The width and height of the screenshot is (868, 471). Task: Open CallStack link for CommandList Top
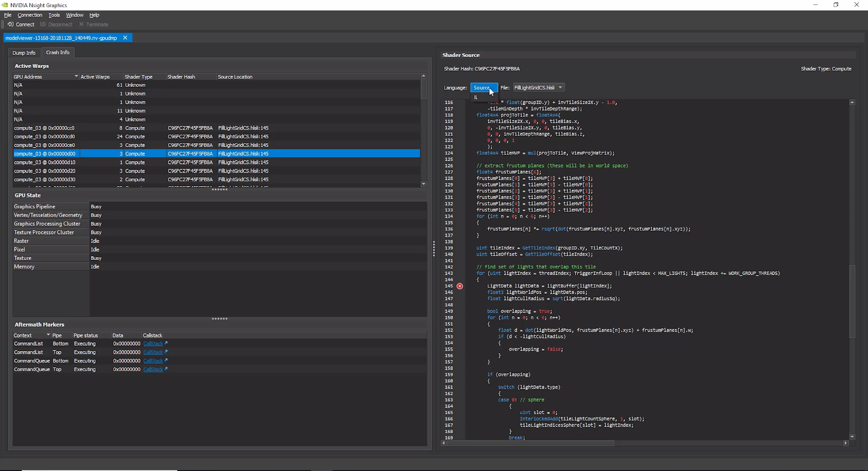pos(153,352)
